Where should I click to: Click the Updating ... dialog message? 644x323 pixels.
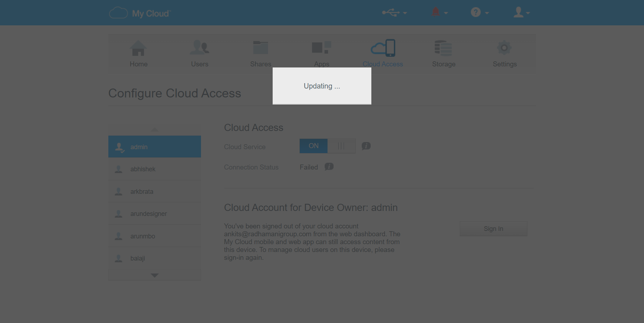point(322,86)
